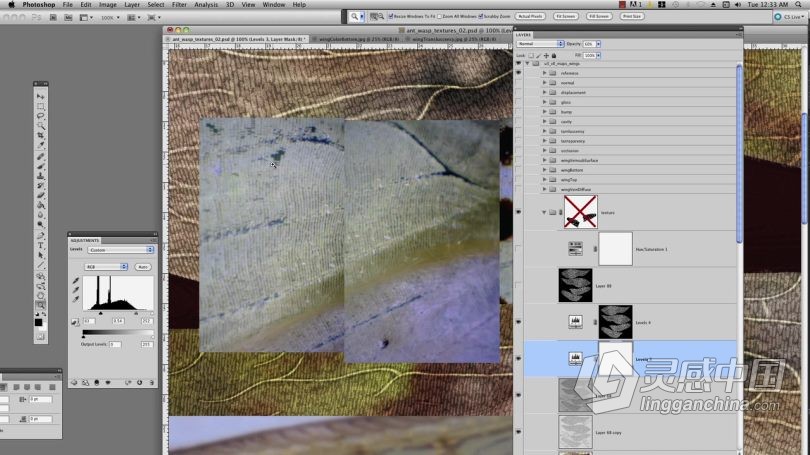Click the Auto button in Levels
The width and height of the screenshot is (810, 455).
click(x=143, y=267)
